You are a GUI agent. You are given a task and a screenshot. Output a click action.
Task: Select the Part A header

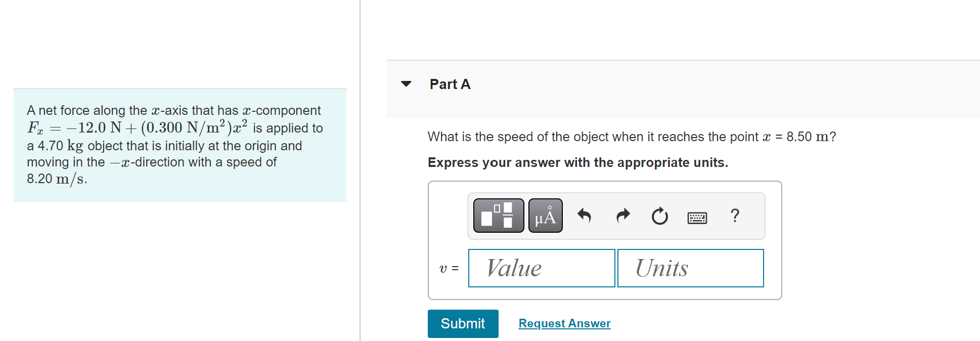449,84
